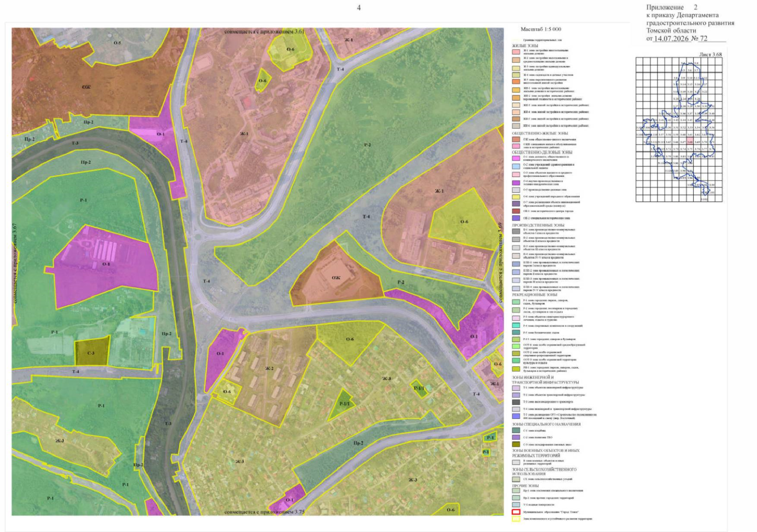The width and height of the screenshot is (757, 532).
Task: Click the 'ЖИЛЫЕ ЗОНЫ' legend heading
Action: (525, 46)
